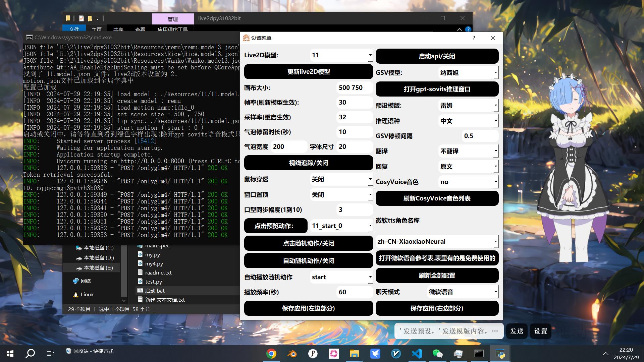This screenshot has height=362, width=644.
Task: Click the chat message input box
Action: pyautogui.click(x=449, y=331)
